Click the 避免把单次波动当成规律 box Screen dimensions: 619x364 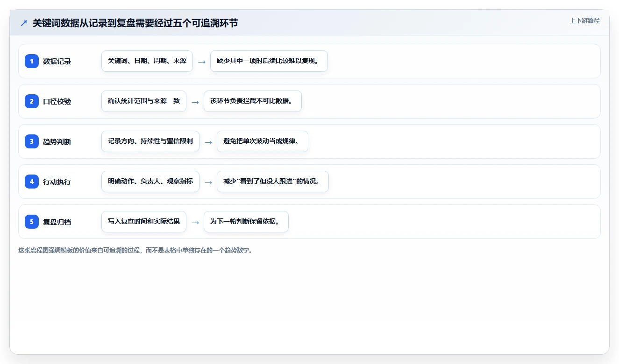tap(263, 141)
